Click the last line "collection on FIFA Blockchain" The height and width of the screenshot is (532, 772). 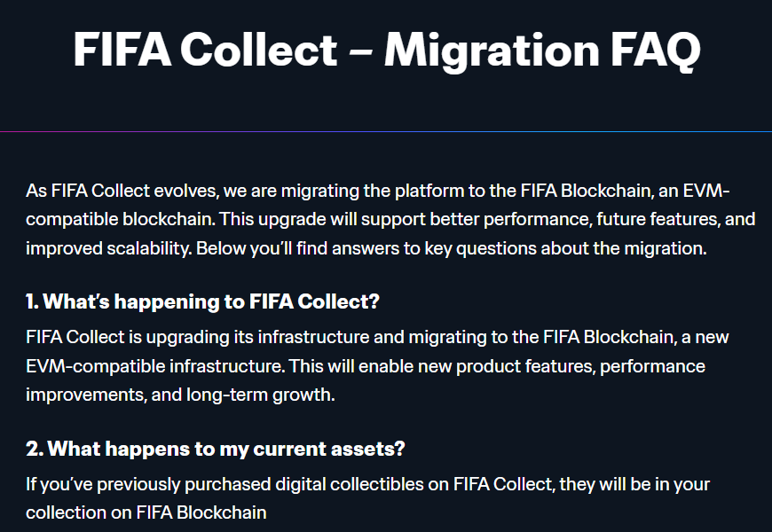pyautogui.click(x=146, y=512)
